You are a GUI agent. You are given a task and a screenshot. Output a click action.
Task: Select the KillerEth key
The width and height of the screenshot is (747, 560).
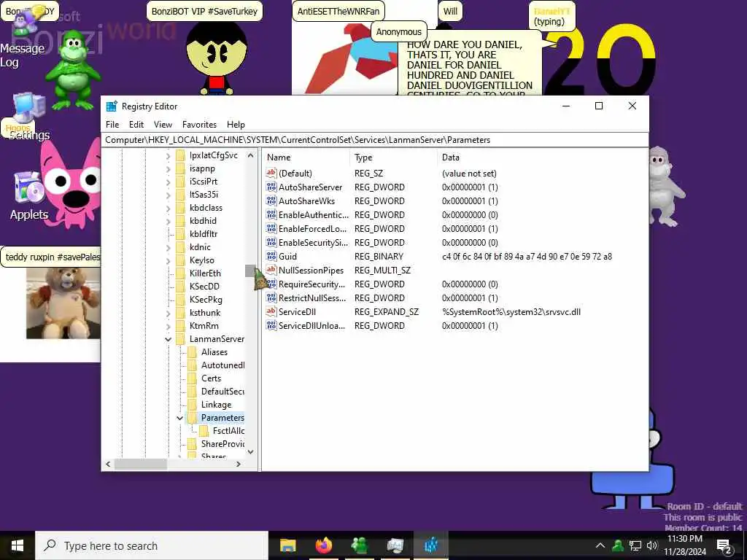tap(205, 273)
